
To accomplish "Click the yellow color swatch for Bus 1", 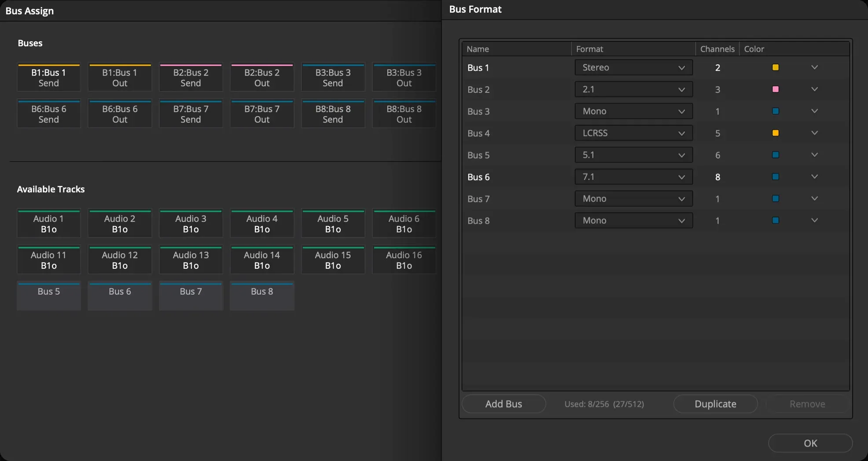I will coord(776,67).
